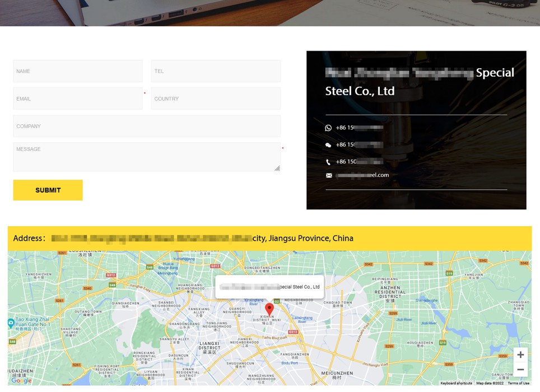Zoom out the map with minus button
Image resolution: width=540 pixels, height=392 pixels.
[520, 370]
